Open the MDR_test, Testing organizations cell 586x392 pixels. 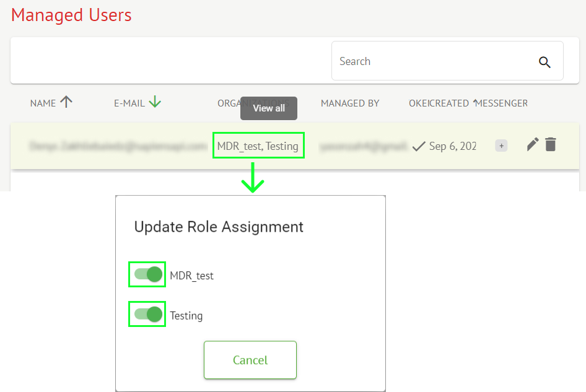pyautogui.click(x=258, y=146)
